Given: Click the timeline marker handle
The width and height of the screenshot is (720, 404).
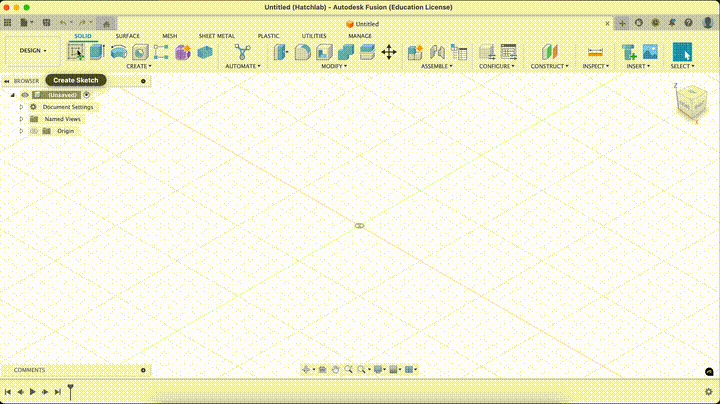Looking at the screenshot, I should [70, 391].
